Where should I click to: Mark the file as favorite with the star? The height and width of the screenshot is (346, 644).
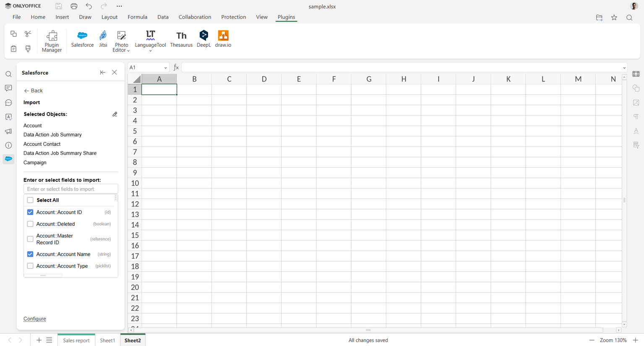(614, 18)
